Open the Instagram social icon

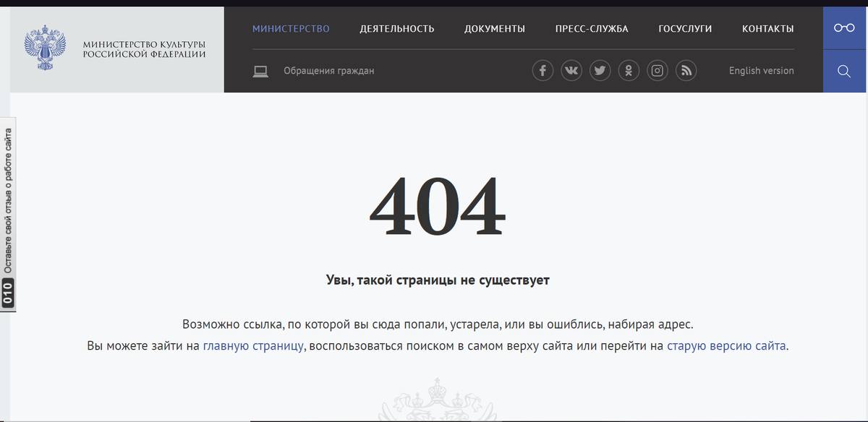tap(658, 71)
